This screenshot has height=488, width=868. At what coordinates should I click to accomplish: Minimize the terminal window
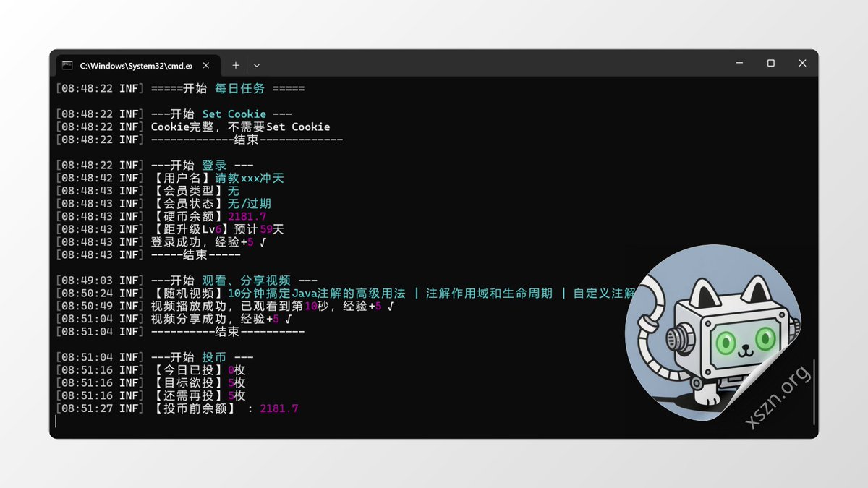click(x=739, y=63)
